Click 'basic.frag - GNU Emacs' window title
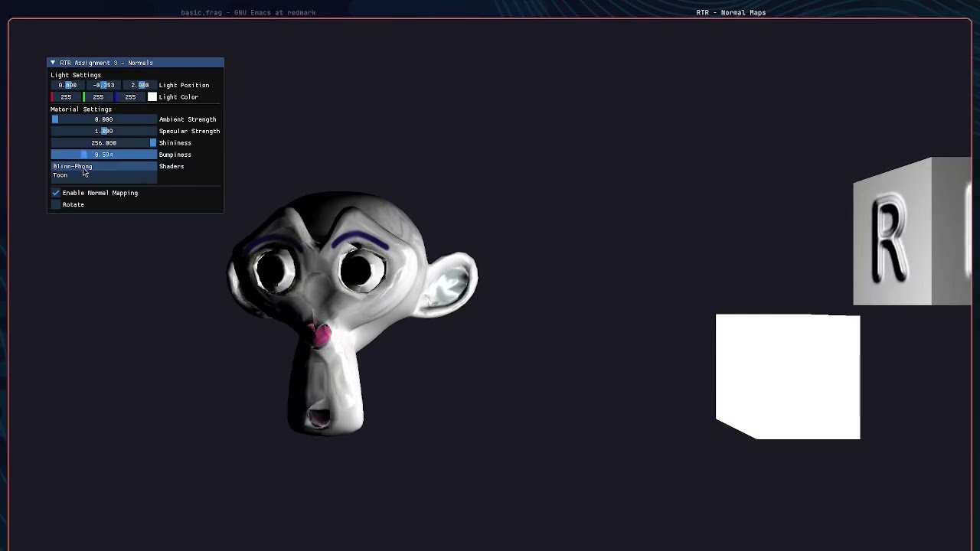 tap(248, 12)
